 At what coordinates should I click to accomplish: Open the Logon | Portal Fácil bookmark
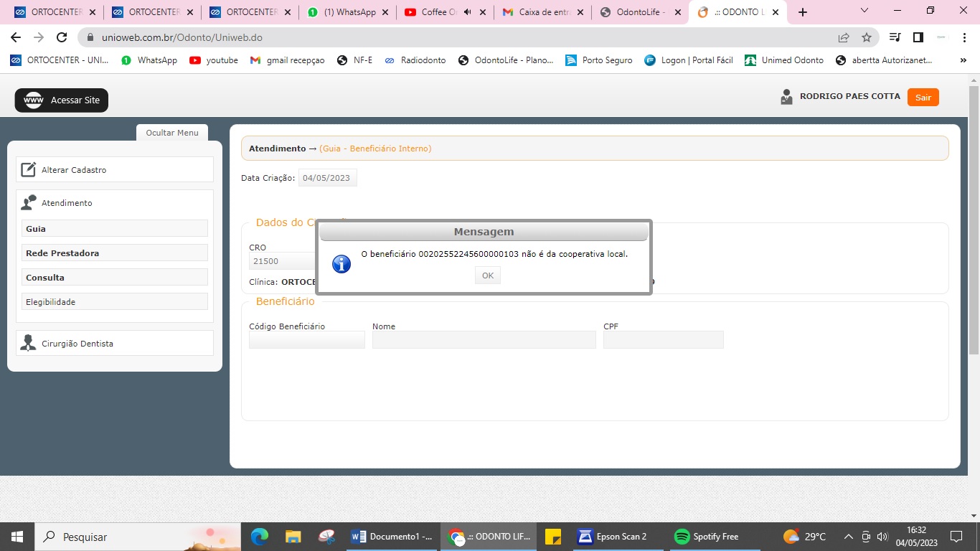pos(689,60)
